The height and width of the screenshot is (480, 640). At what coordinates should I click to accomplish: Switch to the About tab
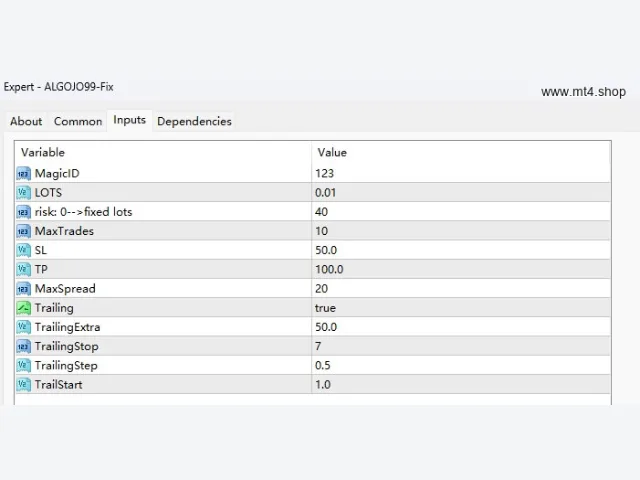click(26, 121)
